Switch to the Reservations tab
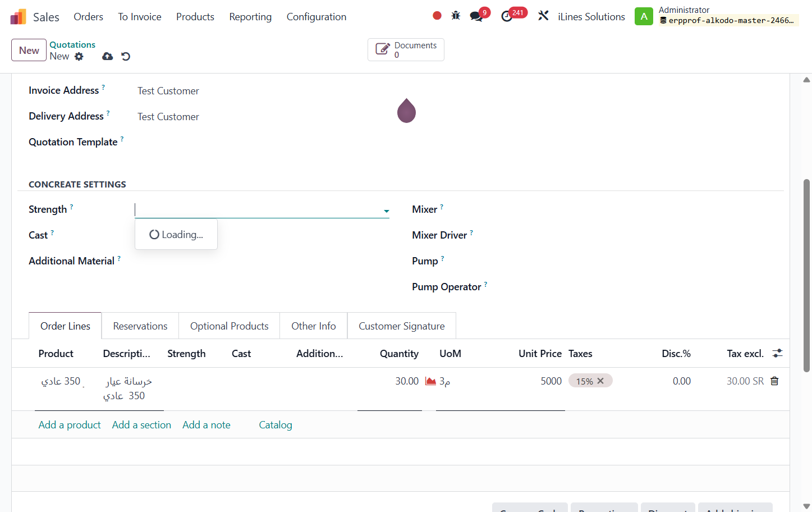The width and height of the screenshot is (812, 512). coord(140,326)
